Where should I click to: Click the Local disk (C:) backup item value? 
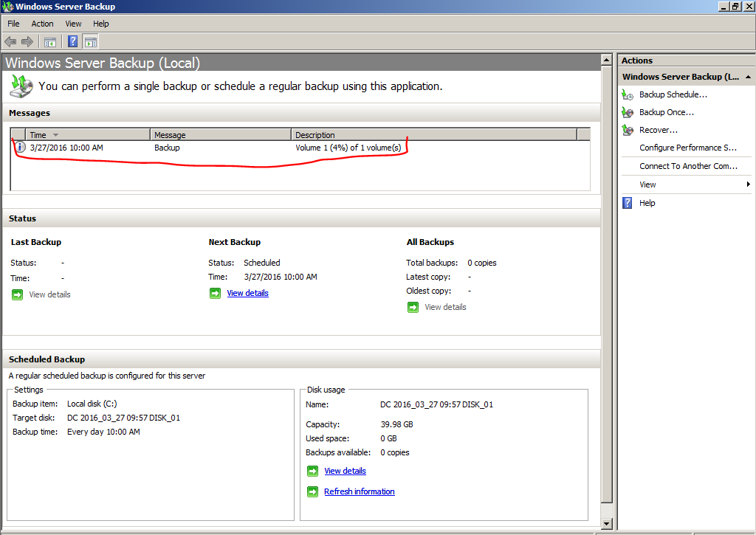[92, 404]
